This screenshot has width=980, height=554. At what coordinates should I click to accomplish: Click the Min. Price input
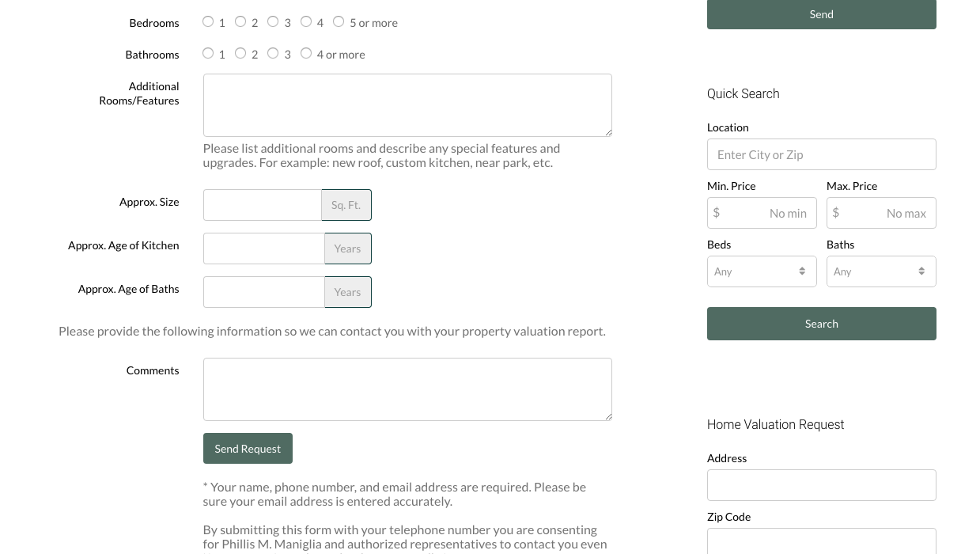766,213
